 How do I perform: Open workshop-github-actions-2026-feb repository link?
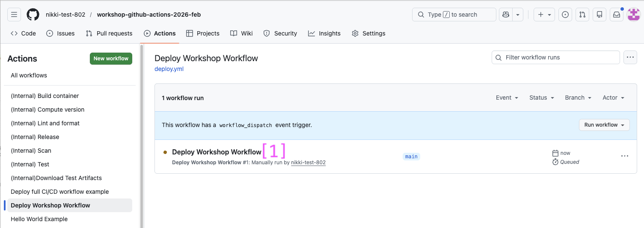(x=149, y=15)
